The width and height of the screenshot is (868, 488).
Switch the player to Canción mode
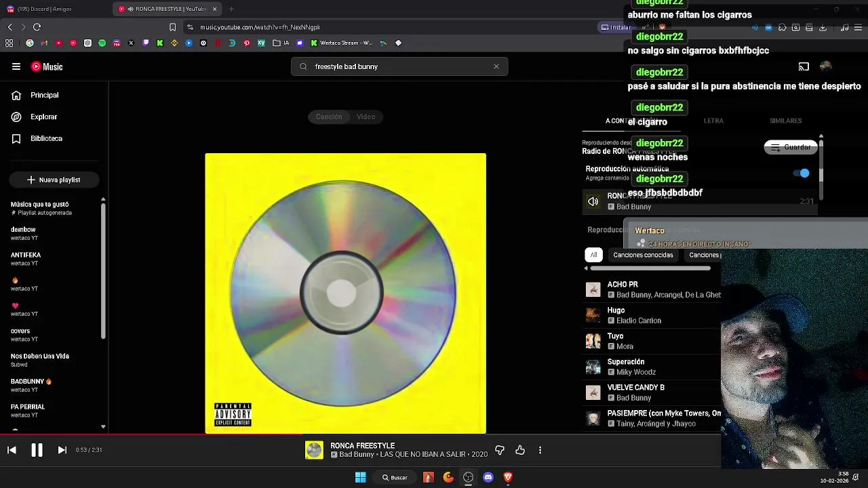point(329,117)
